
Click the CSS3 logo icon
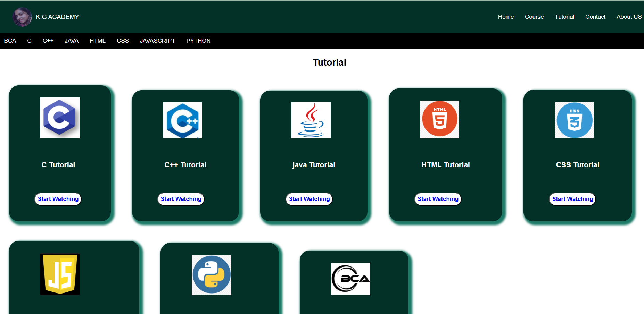pyautogui.click(x=574, y=120)
